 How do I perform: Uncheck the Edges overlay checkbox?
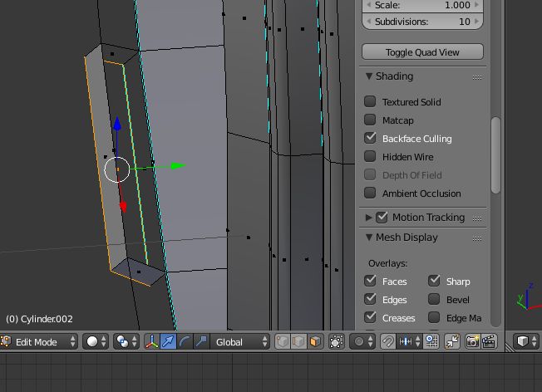370,299
